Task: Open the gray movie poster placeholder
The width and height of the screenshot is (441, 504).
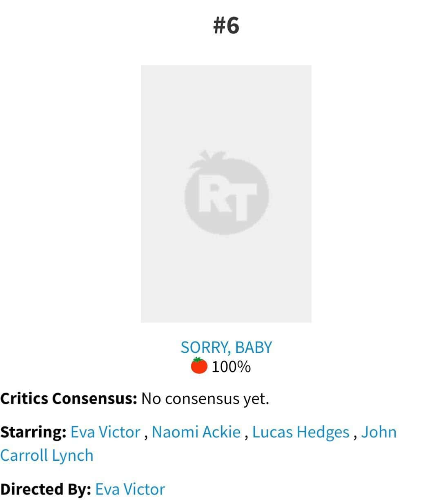Action: [x=226, y=194]
